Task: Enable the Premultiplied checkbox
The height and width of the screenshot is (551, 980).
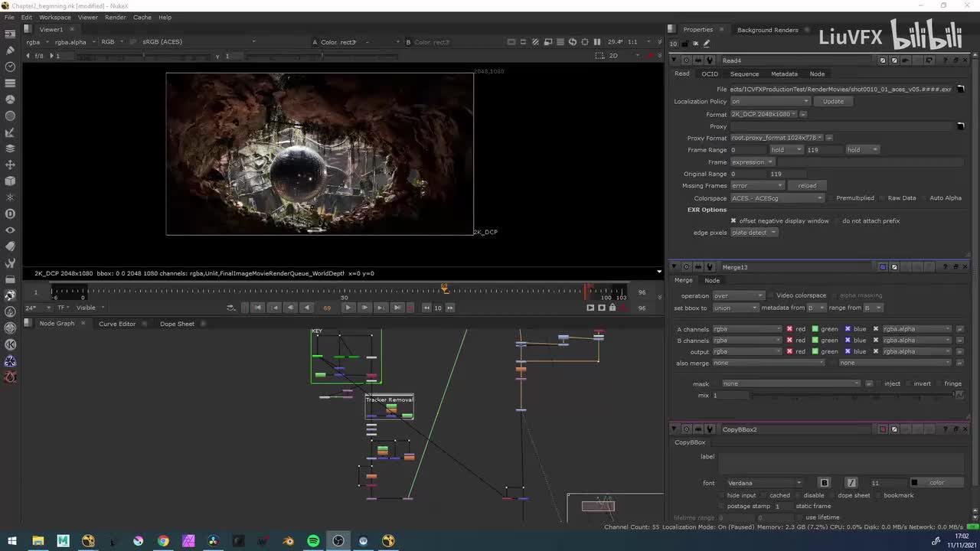Action: (x=830, y=198)
